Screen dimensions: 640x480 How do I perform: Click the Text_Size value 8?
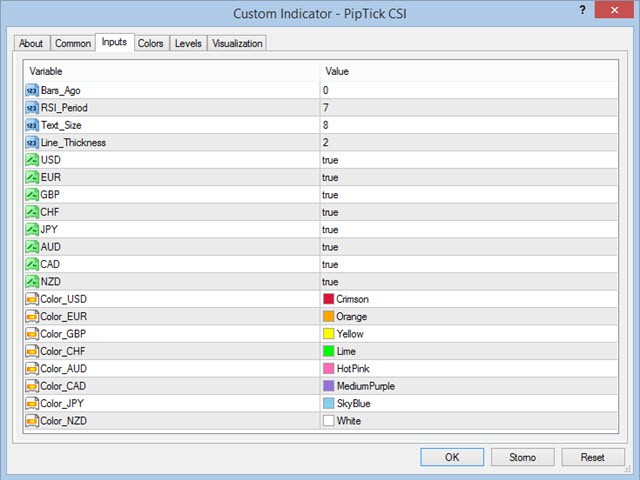point(325,125)
